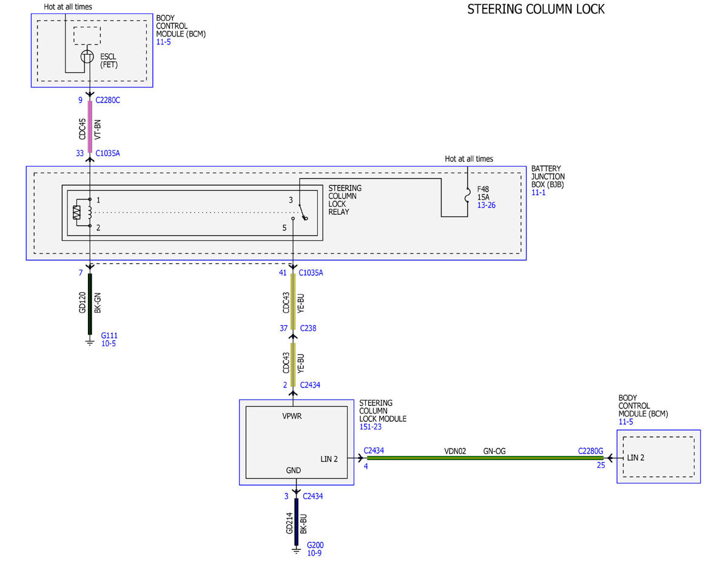Click the relay coil symbol between terminals 1 and 2

click(x=90, y=212)
